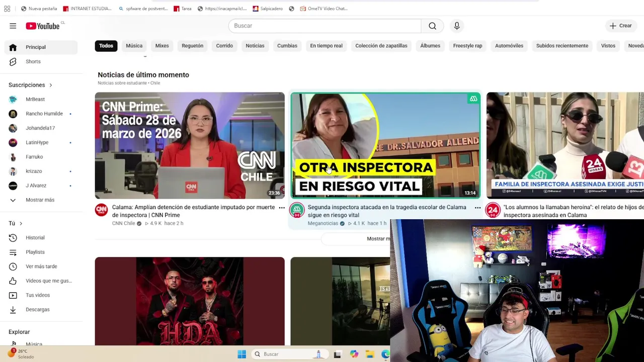Select the Mixes filter chip
644x362 pixels.
coord(162,46)
